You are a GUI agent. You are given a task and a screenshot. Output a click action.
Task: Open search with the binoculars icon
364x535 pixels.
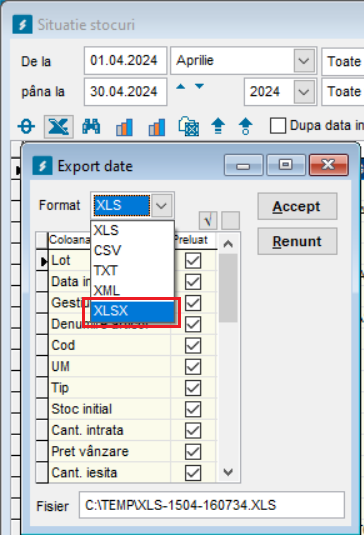(x=91, y=127)
